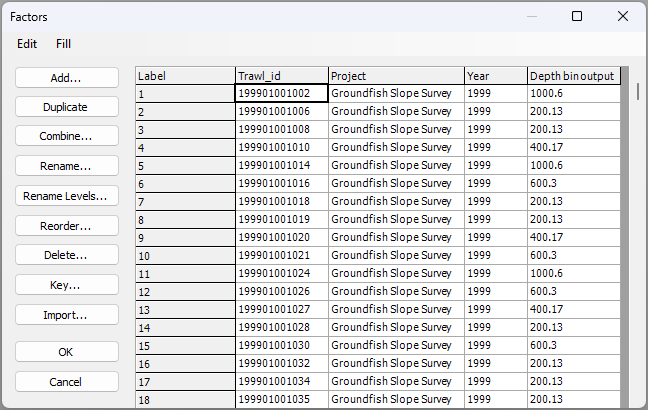
Task: Open the Fill menu
Action: 63,44
